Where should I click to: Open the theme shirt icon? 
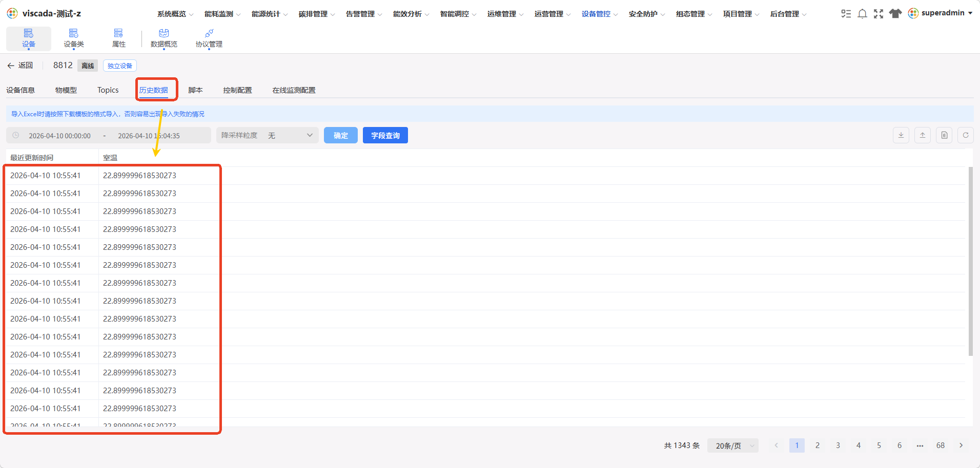coord(895,14)
